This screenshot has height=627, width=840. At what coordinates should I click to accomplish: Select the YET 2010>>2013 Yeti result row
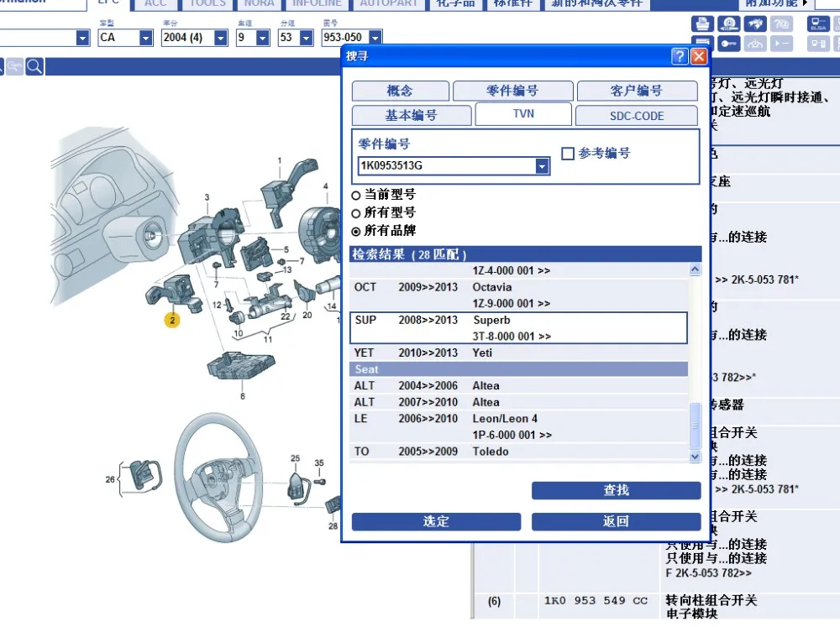pyautogui.click(x=518, y=353)
